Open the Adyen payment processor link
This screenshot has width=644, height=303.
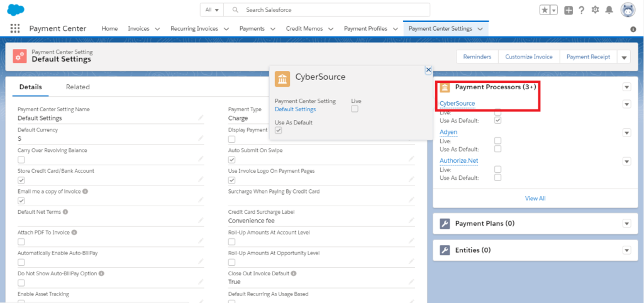click(448, 132)
